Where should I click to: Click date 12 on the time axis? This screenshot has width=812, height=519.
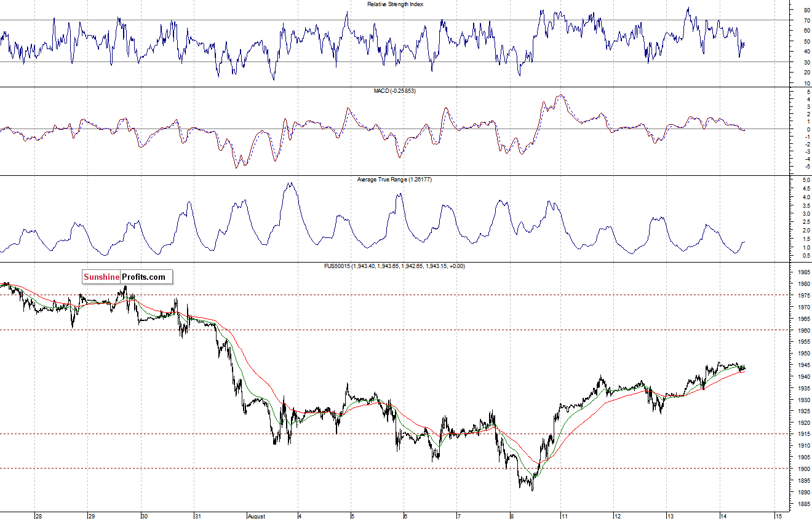[x=618, y=516]
